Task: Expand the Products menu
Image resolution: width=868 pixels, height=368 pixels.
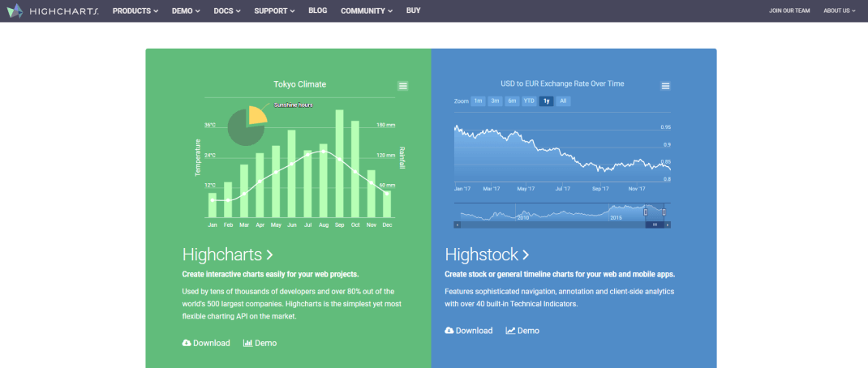Action: coord(135,11)
